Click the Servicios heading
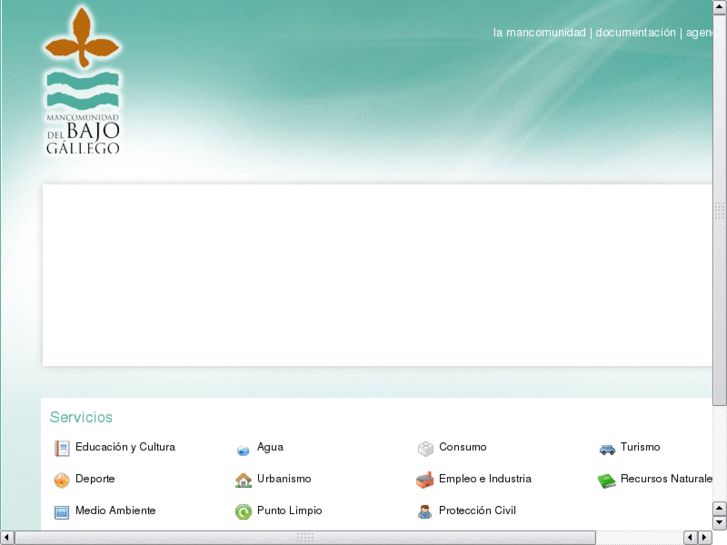The image size is (727, 545). point(81,417)
